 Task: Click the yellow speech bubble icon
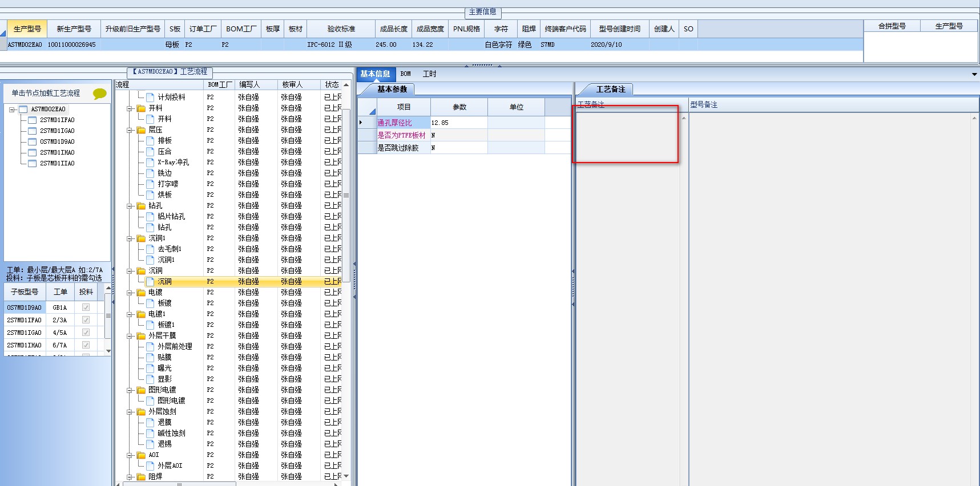click(100, 94)
